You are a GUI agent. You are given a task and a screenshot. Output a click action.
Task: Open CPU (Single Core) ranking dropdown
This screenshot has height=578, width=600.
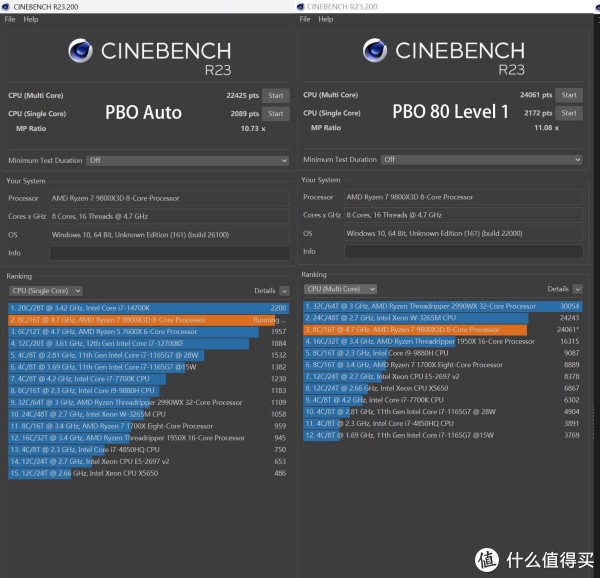[x=46, y=291]
